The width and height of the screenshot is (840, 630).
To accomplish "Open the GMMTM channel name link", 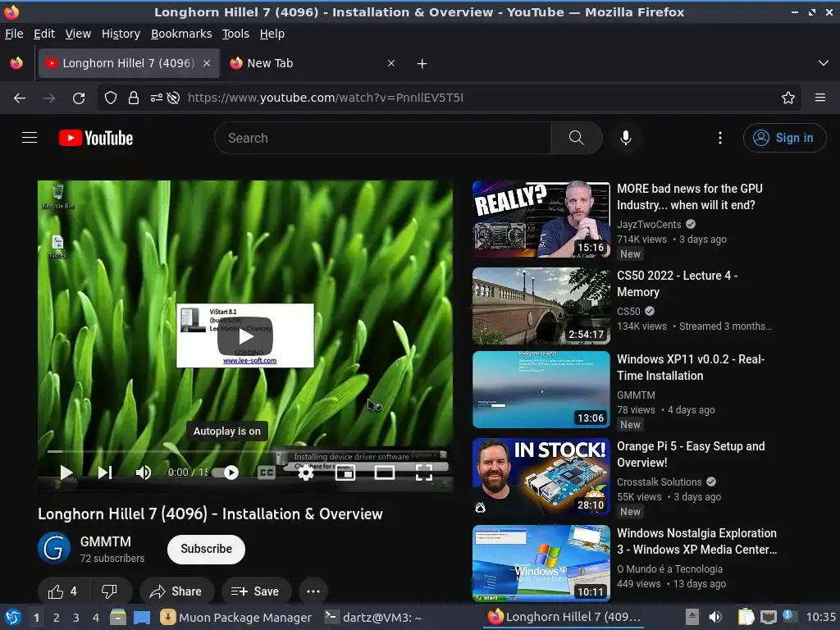I will (x=106, y=541).
